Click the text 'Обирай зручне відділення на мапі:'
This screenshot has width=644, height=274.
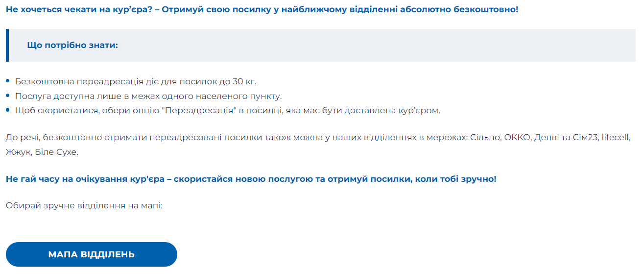84,205
